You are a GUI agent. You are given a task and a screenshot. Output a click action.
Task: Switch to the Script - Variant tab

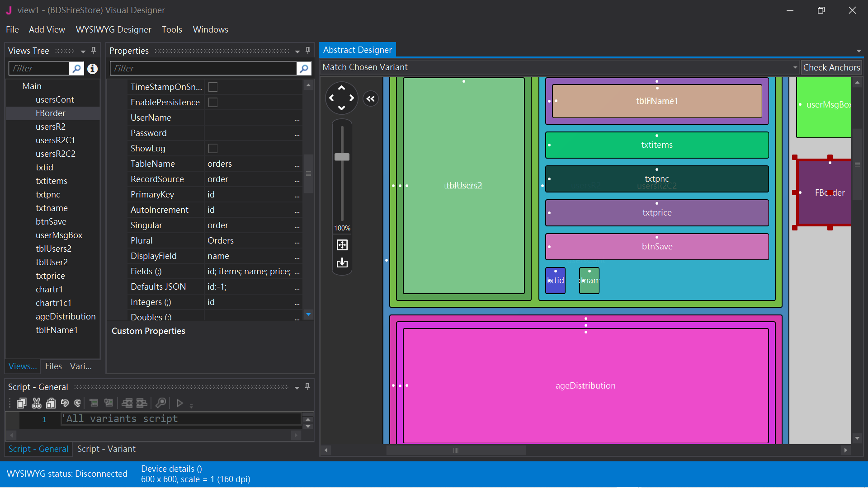tap(106, 449)
